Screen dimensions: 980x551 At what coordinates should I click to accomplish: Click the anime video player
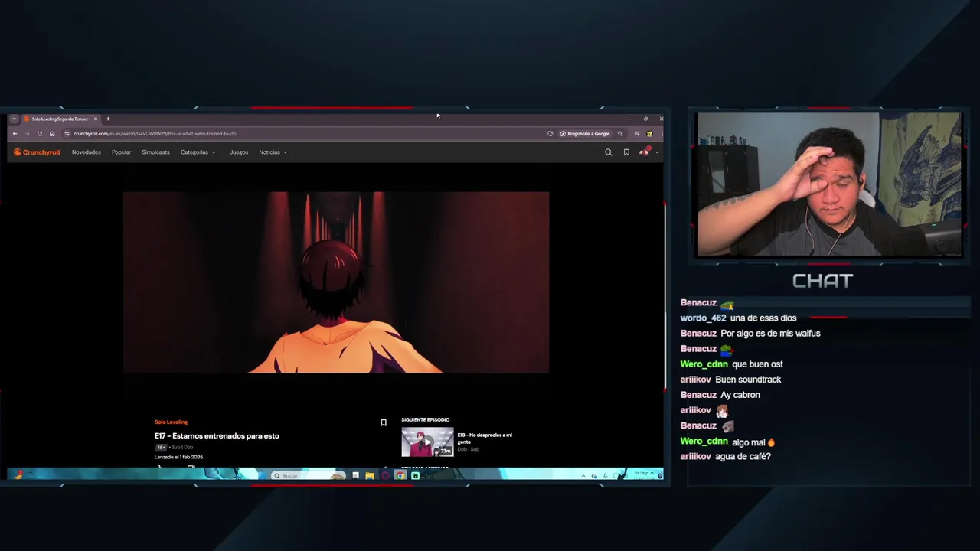(x=336, y=282)
